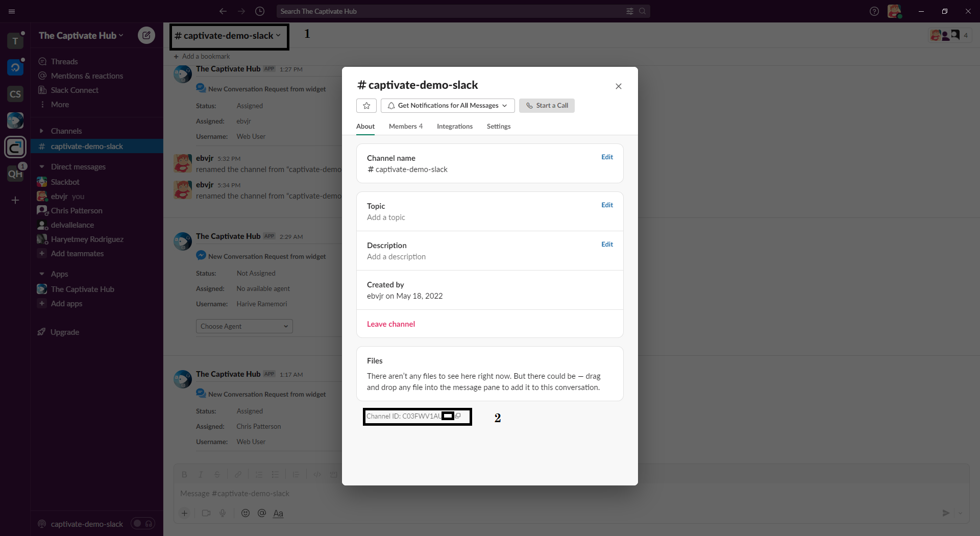Click the mention @ icon in the composer

point(262,513)
